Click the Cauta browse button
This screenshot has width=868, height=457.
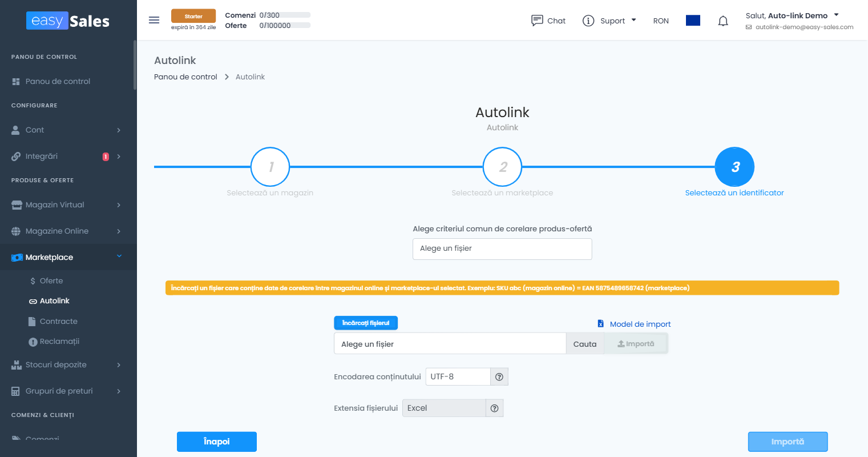(585, 344)
